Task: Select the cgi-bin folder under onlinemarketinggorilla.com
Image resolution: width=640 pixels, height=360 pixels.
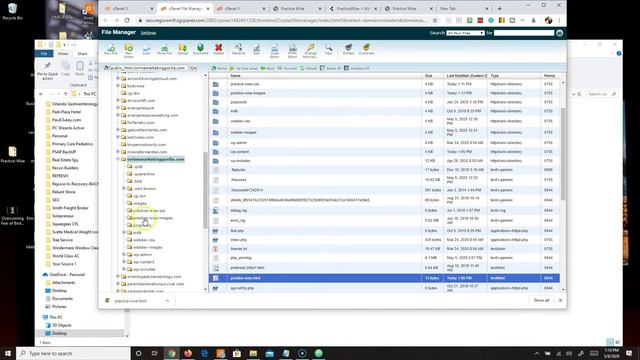Action: (139, 196)
